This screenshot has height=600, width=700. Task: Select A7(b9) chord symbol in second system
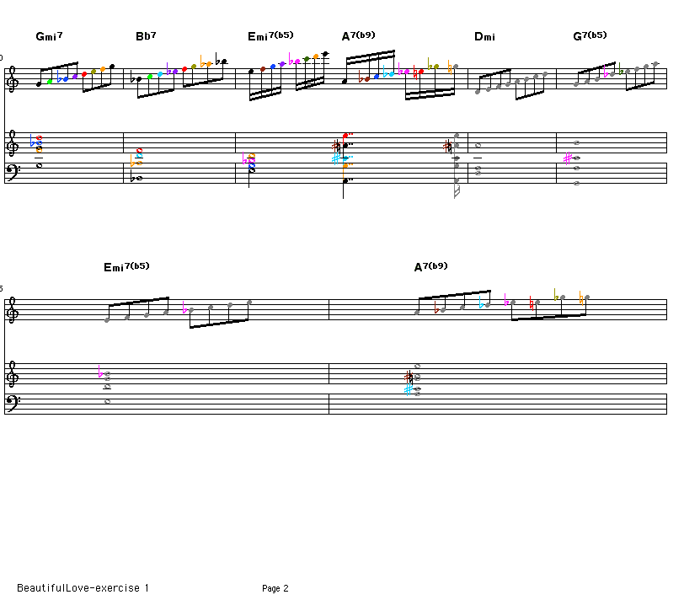(430, 267)
